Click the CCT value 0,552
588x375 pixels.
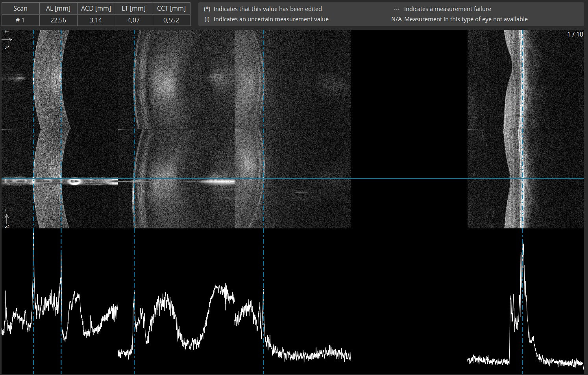tap(172, 19)
